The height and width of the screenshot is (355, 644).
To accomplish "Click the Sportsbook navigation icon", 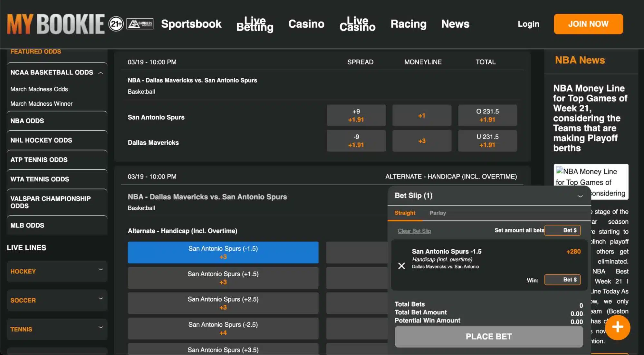I will [191, 24].
